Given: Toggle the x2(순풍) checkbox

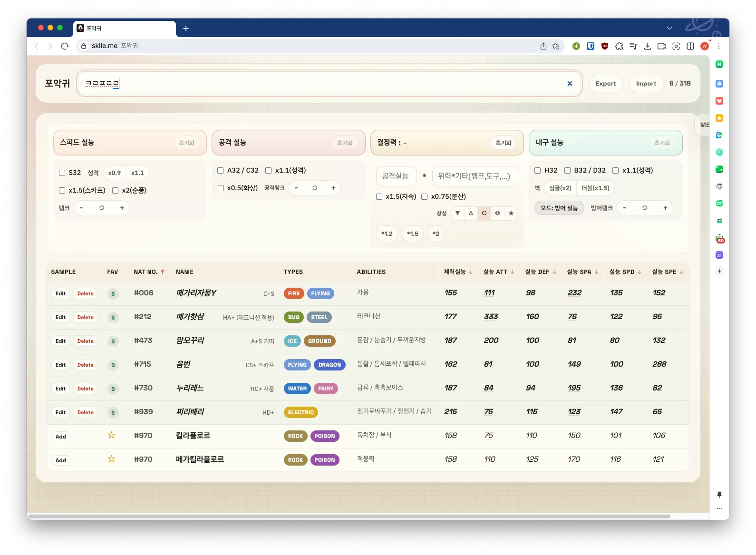Looking at the screenshot, I should (115, 190).
